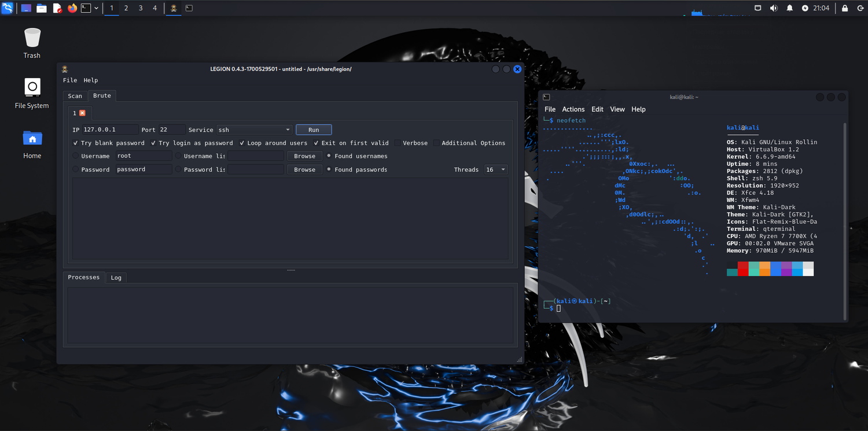
Task: Click the power manager tray icon
Action: point(805,8)
